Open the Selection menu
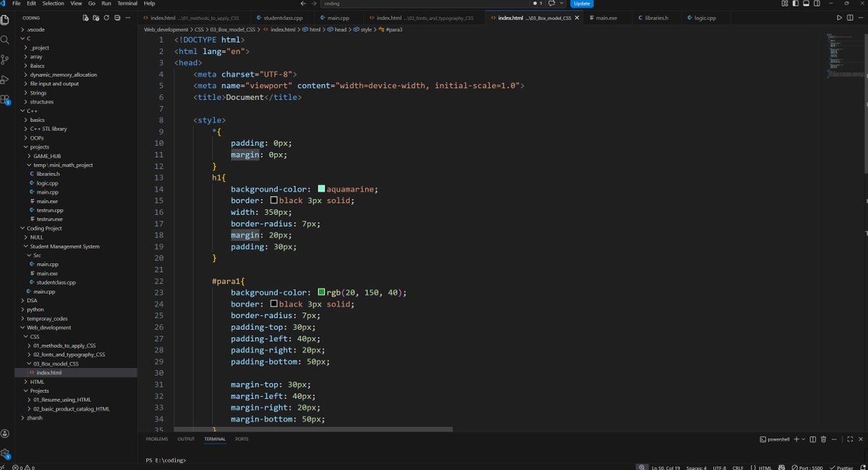Image resolution: width=868 pixels, height=470 pixels. (x=53, y=4)
